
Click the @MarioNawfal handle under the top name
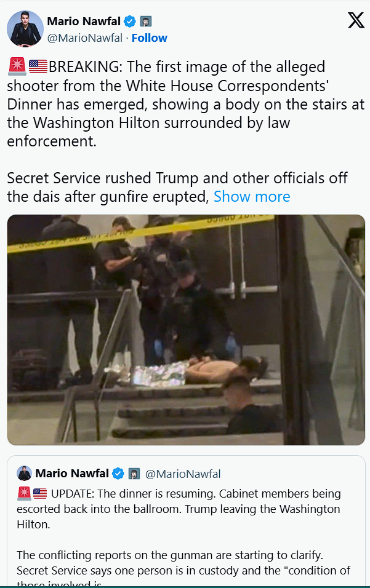click(x=84, y=38)
